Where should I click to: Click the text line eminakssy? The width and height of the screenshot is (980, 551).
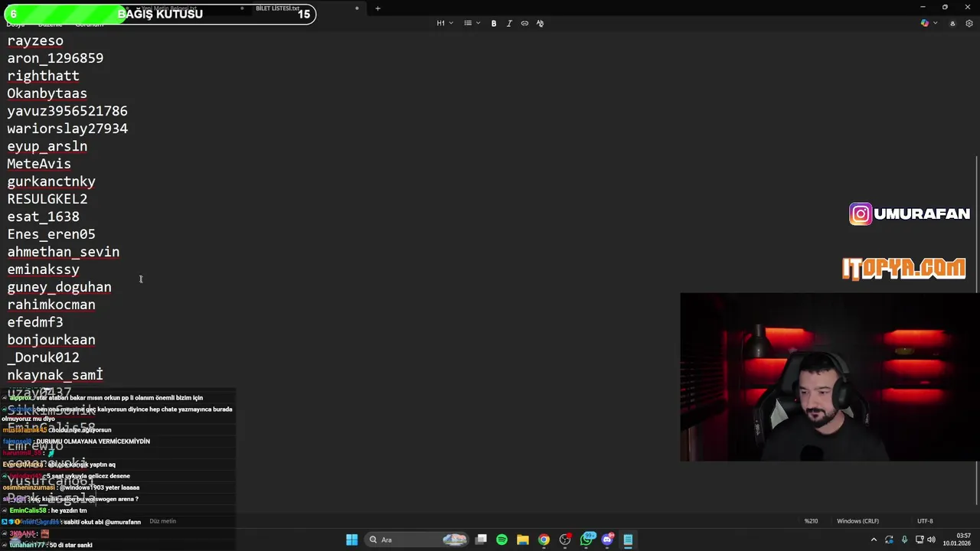click(x=43, y=269)
